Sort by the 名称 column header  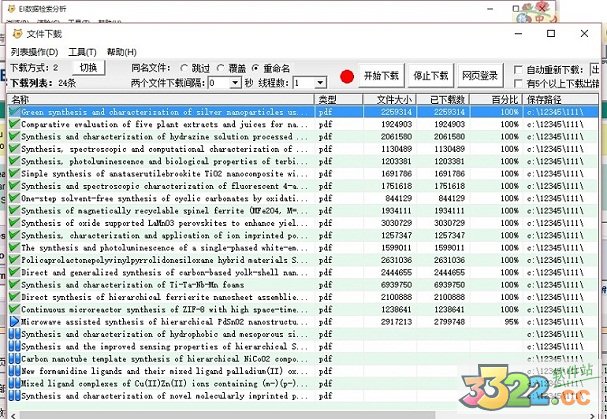point(161,100)
